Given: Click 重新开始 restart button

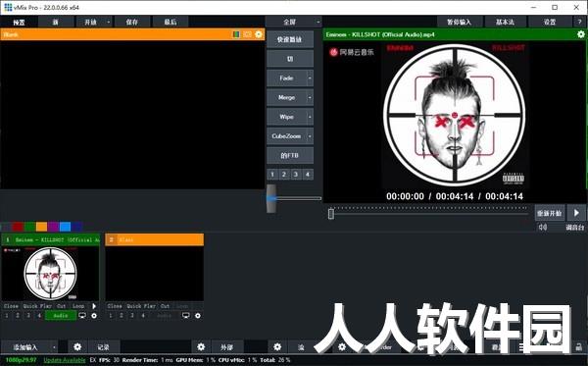Looking at the screenshot, I should (x=550, y=213).
